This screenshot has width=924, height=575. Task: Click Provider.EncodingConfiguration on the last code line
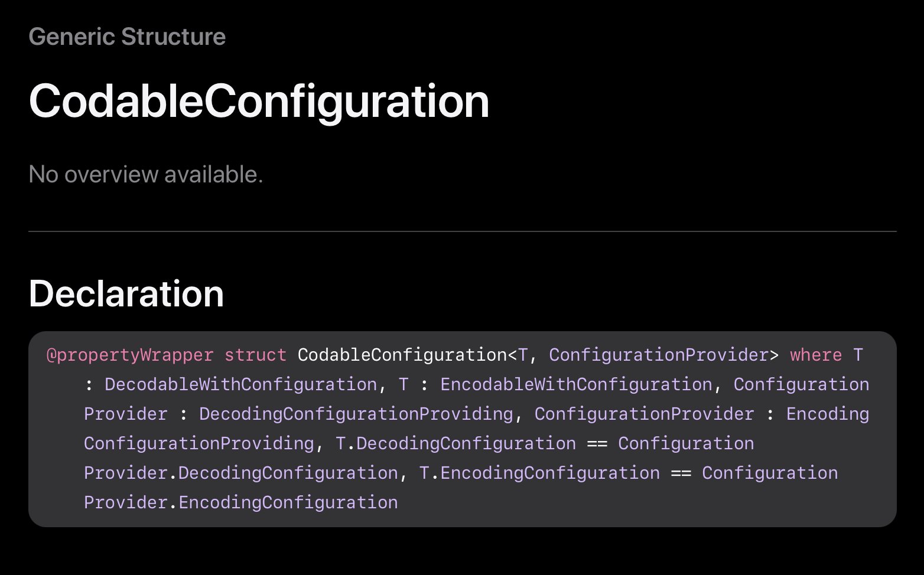pos(240,502)
